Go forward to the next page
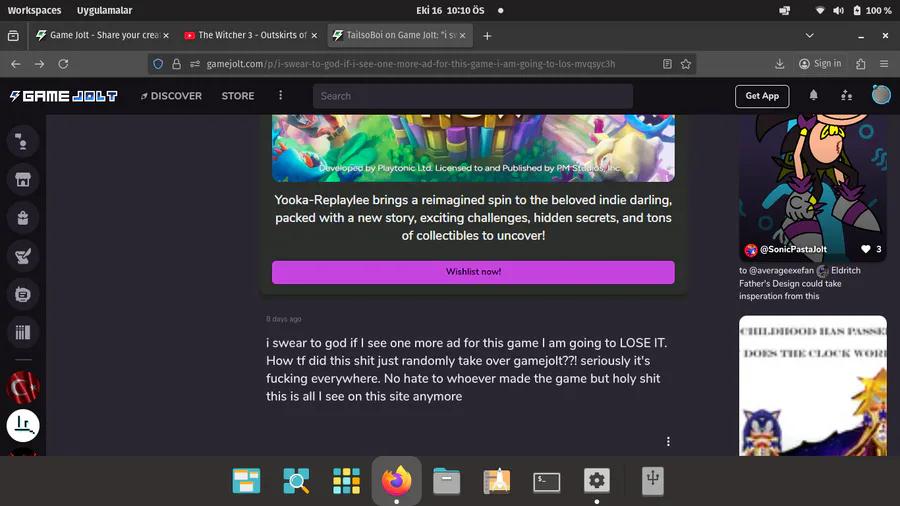Image resolution: width=900 pixels, height=506 pixels. (x=39, y=64)
